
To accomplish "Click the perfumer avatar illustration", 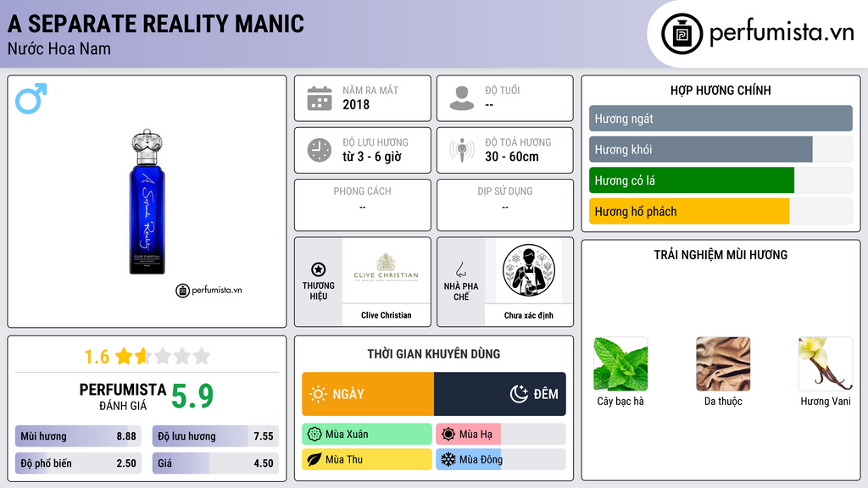I will coord(529,270).
